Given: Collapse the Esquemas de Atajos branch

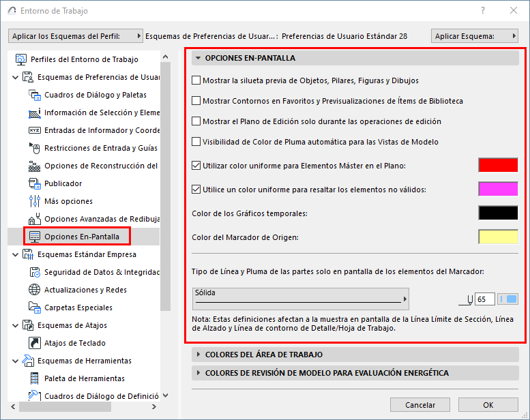Looking at the screenshot, I should click(15, 325).
